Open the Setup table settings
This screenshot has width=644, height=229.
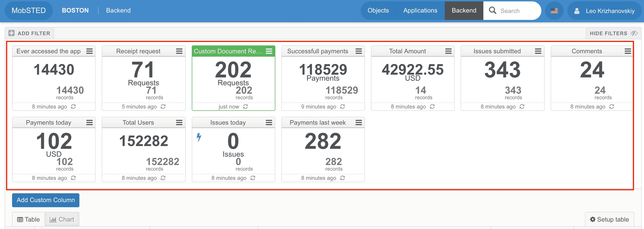pos(609,220)
